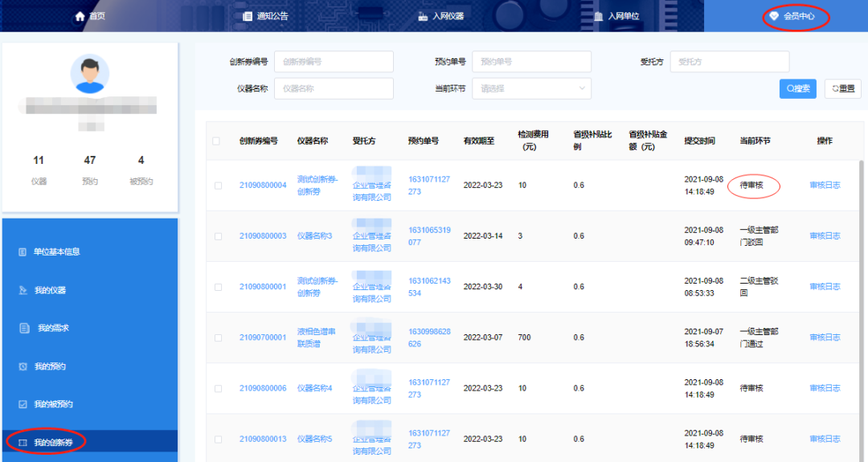This screenshot has height=462, width=868.
Task: Open 我的创新券 in the sidebar
Action: point(59,442)
